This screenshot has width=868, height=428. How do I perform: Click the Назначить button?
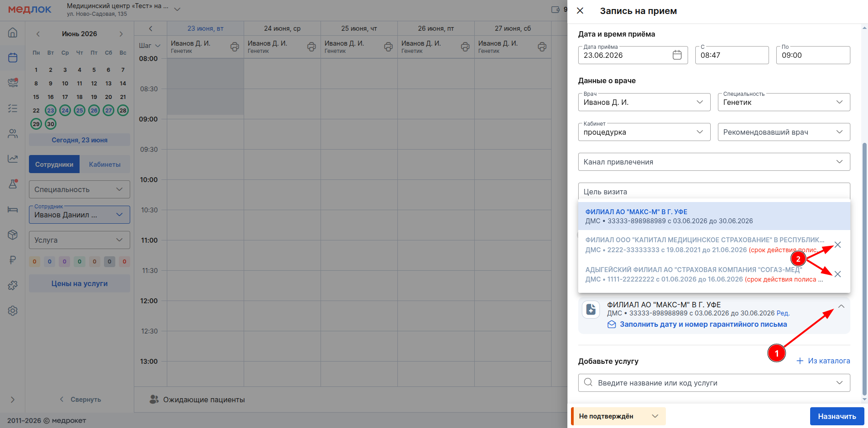pyautogui.click(x=837, y=416)
